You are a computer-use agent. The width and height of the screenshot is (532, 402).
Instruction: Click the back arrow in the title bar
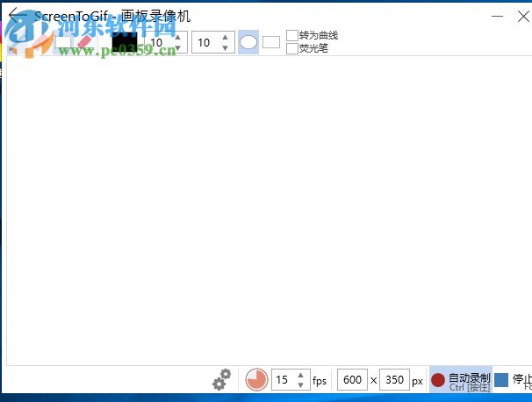pyautogui.click(x=18, y=16)
